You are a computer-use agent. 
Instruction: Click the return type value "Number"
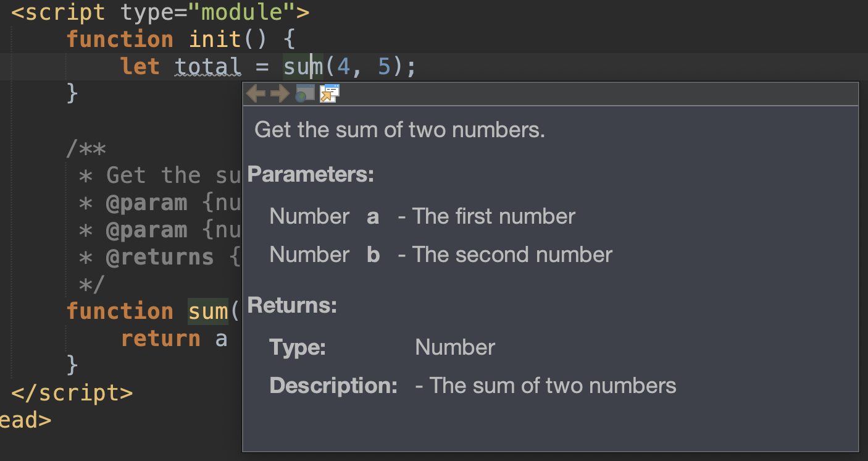455,347
